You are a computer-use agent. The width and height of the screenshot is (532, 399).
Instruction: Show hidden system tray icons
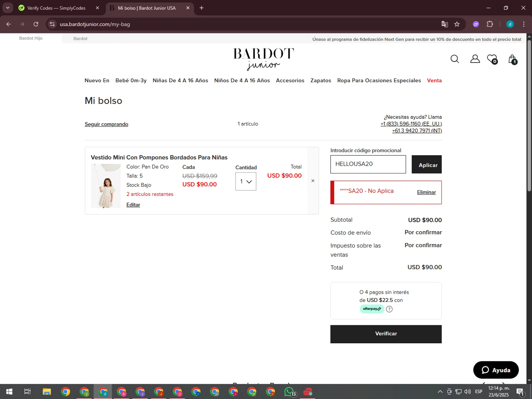tap(440, 392)
